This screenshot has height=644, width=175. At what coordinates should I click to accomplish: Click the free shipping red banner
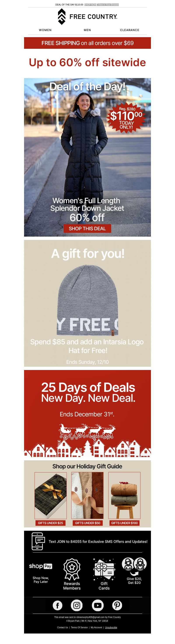(87, 43)
